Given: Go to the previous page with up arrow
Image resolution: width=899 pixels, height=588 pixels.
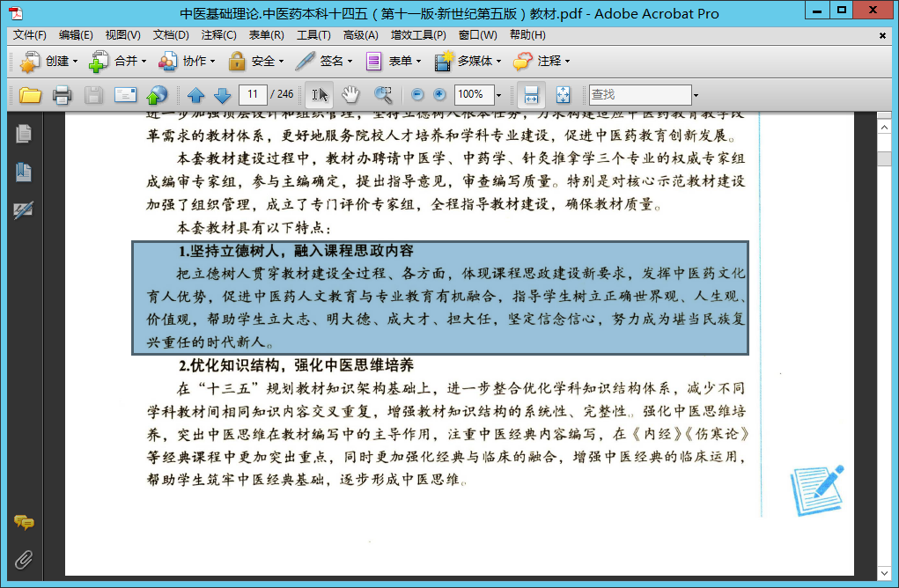Looking at the screenshot, I should pyautogui.click(x=195, y=95).
